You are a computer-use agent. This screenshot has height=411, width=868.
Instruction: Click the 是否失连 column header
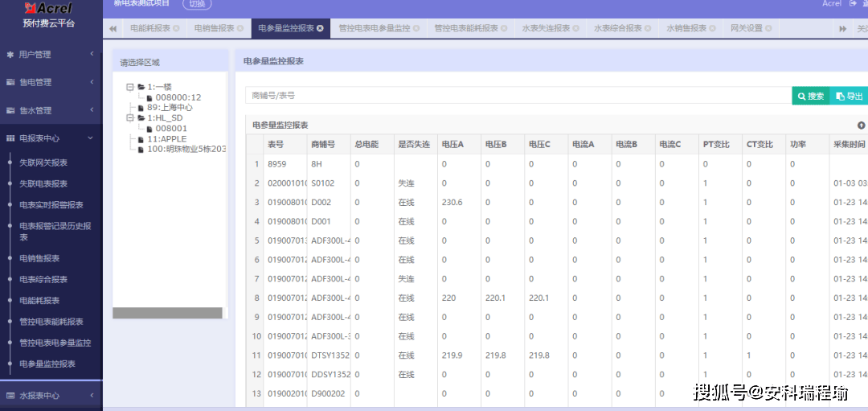414,145
